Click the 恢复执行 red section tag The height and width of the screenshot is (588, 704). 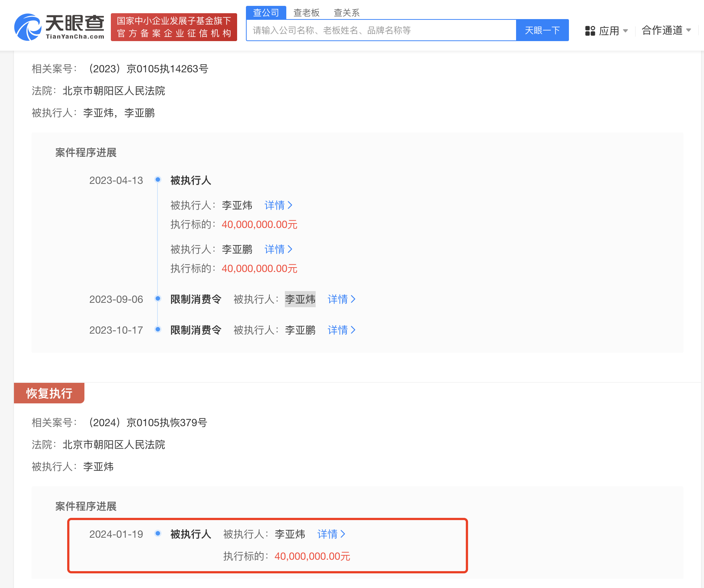point(49,393)
